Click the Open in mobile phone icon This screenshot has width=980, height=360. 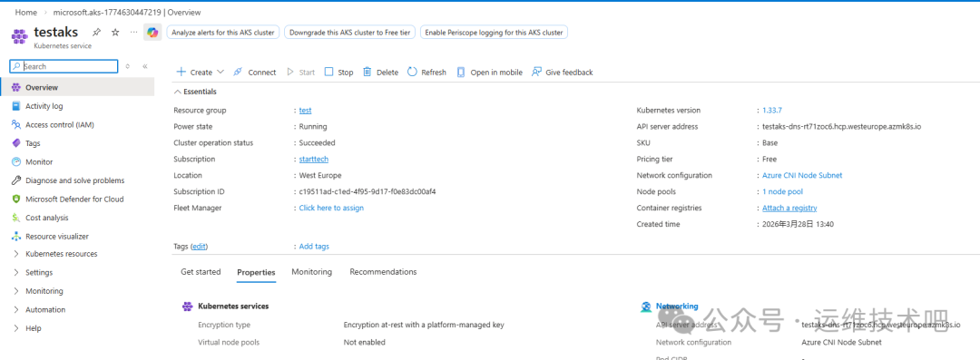tap(461, 72)
